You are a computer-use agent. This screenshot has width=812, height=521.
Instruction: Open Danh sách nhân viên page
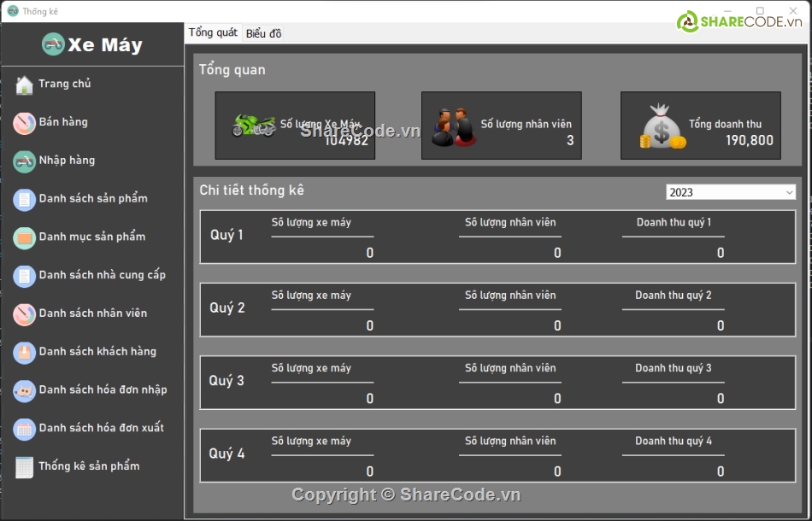pos(93,313)
